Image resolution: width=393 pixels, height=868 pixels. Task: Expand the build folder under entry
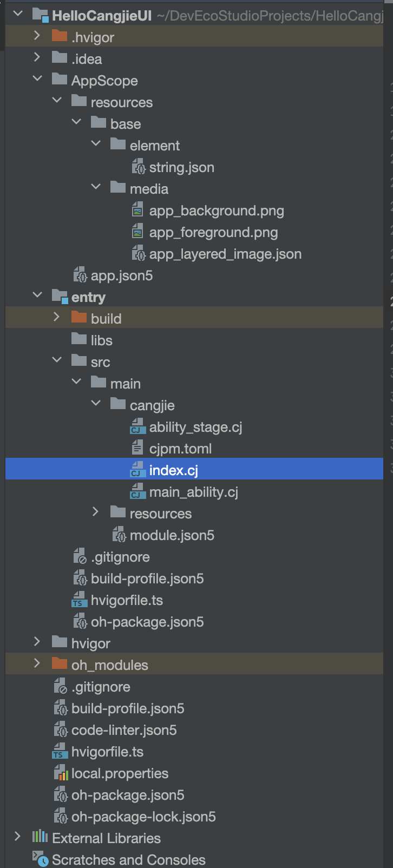coord(56,318)
